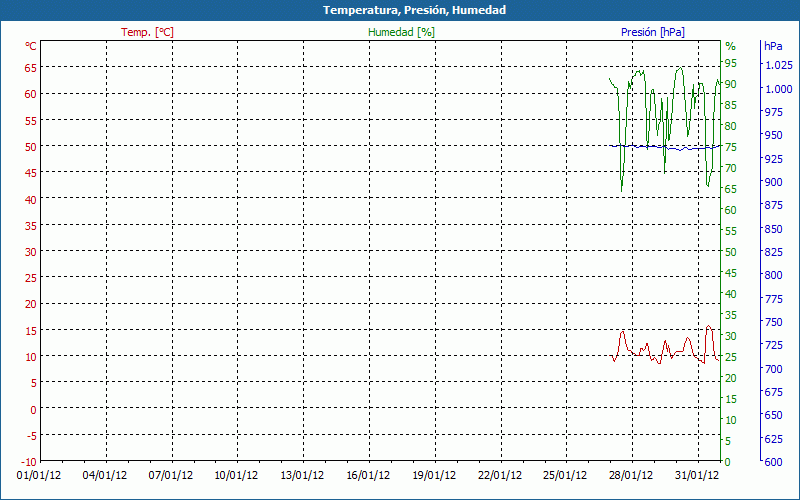Click date label "16/01/12"
This screenshot has width=800, height=500.
pos(368,476)
